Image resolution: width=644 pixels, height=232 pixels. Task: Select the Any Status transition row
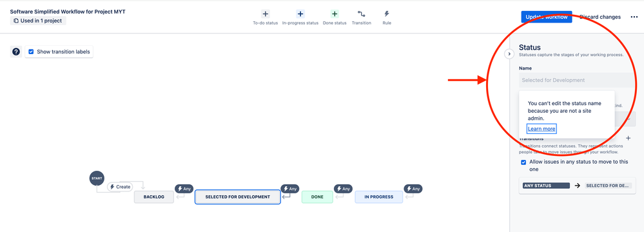[x=577, y=186]
